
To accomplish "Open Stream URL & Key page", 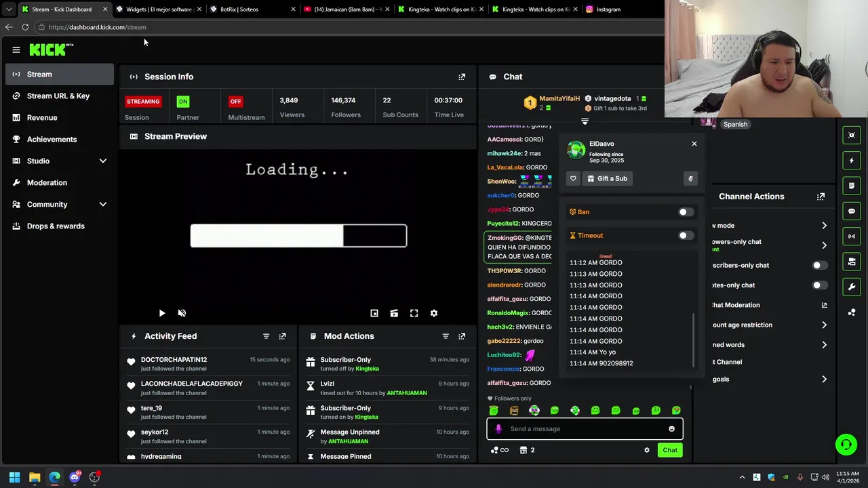I will 60,96.
